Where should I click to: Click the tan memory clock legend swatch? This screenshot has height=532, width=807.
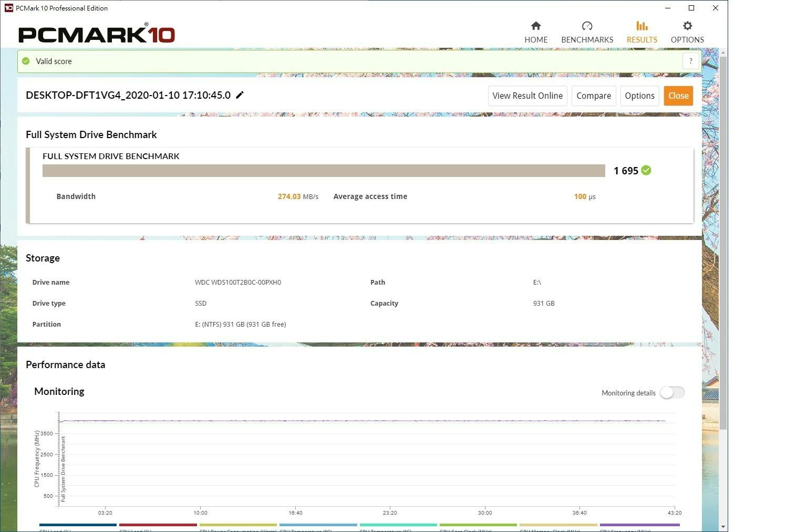[558, 525]
